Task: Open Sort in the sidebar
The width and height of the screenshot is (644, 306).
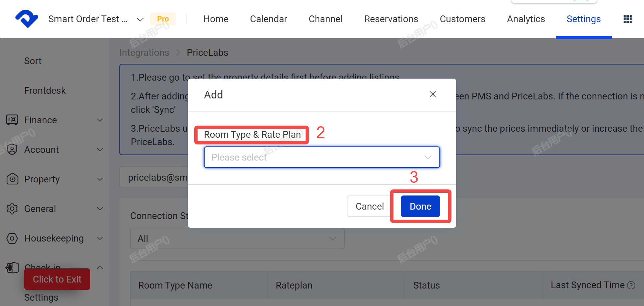Action: 33,61
